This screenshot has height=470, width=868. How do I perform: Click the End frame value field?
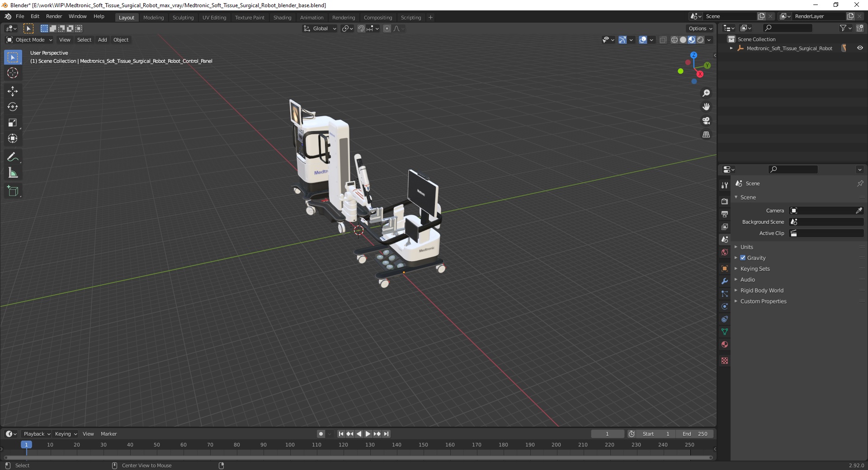point(695,434)
